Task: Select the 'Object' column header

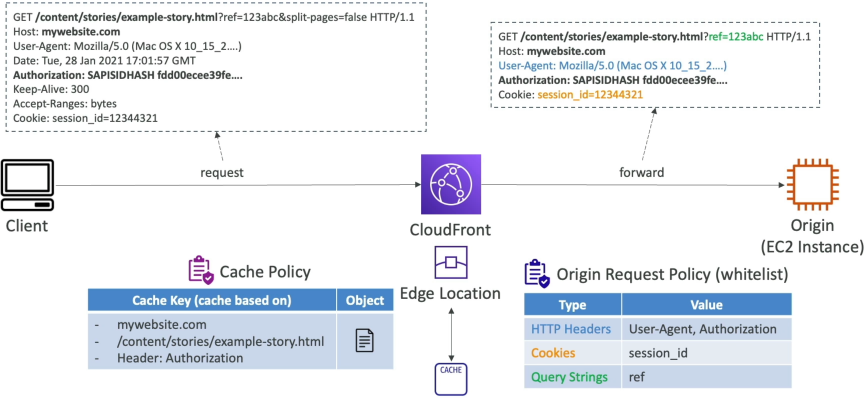Action: pos(365,300)
